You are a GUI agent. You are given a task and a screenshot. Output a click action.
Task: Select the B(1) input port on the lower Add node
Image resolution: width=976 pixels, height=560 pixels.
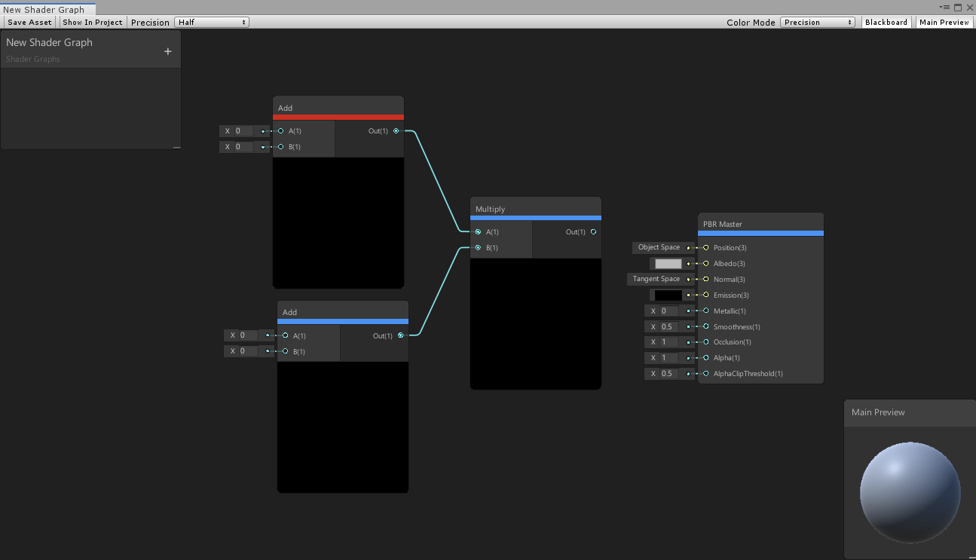285,351
